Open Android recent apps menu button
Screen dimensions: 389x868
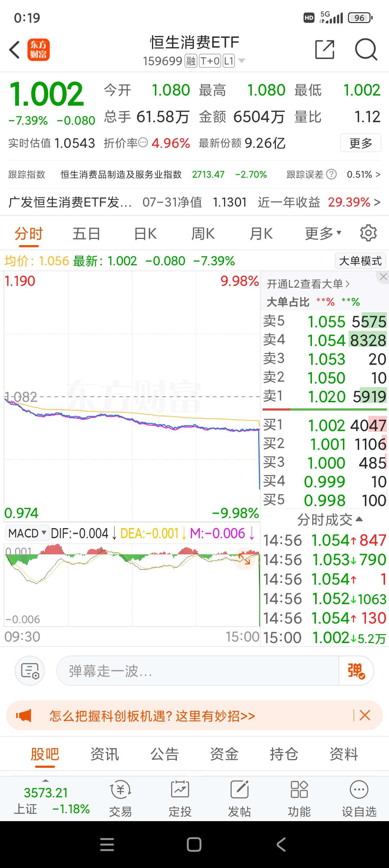(x=107, y=845)
